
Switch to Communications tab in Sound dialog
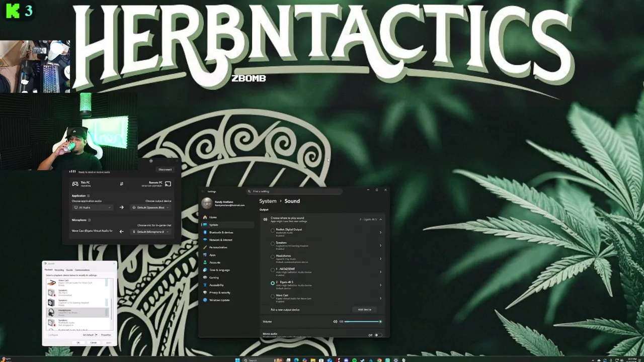pos(82,270)
